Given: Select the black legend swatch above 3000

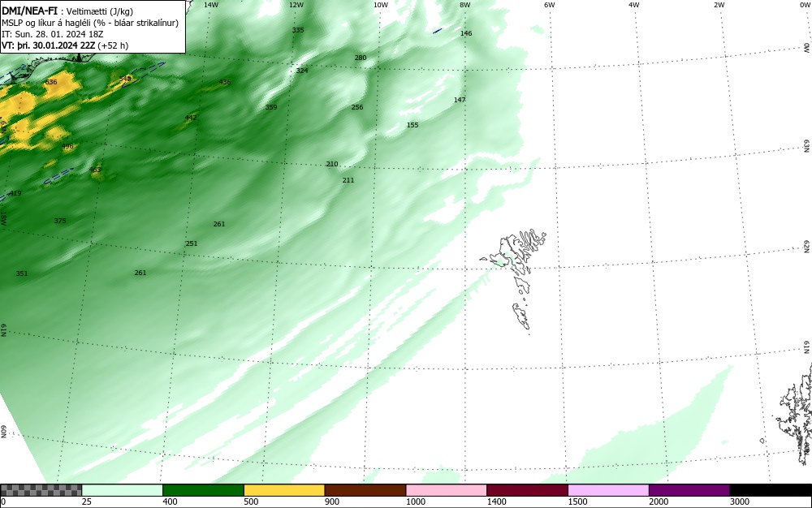Looking at the screenshot, I should pyautogui.click(x=771, y=490).
